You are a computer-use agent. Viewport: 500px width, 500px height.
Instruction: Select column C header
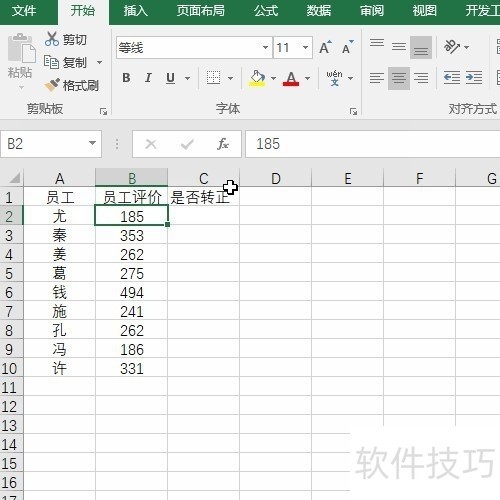(203, 178)
